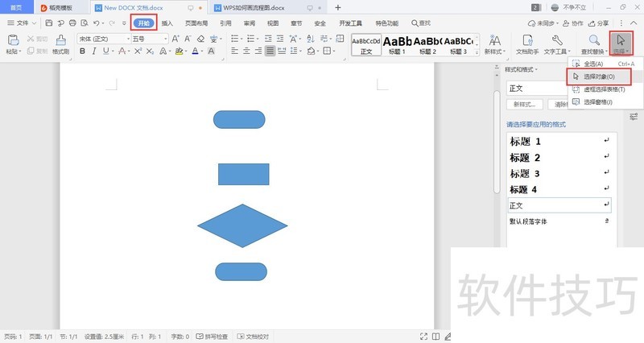Viewport: 644px width, 343px height.
Task: Click the Document Proofing (文档校对) button
Action: point(253,337)
